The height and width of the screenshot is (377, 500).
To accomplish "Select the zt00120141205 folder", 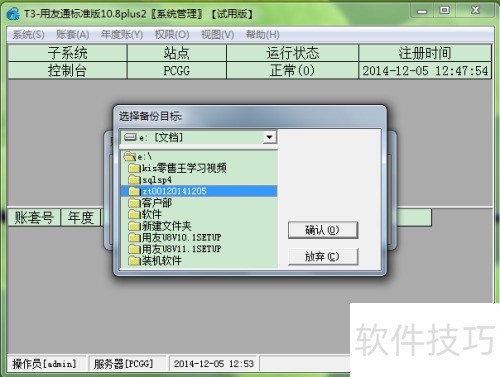I will (x=199, y=191).
